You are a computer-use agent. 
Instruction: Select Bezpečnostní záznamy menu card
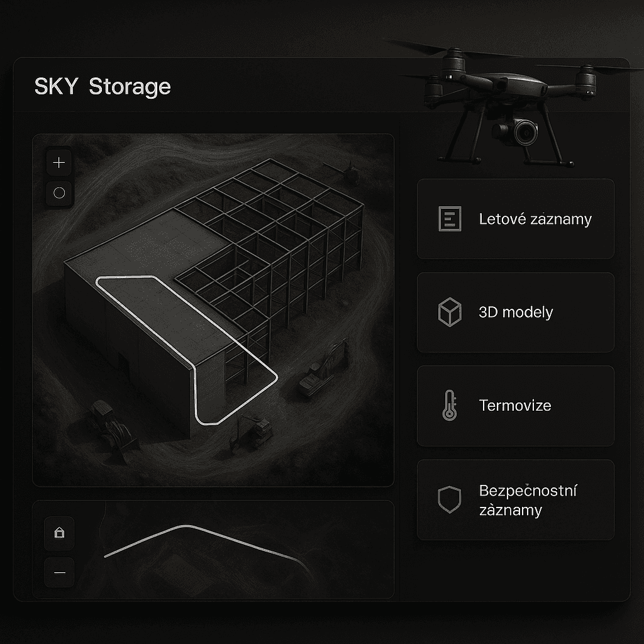tap(516, 499)
